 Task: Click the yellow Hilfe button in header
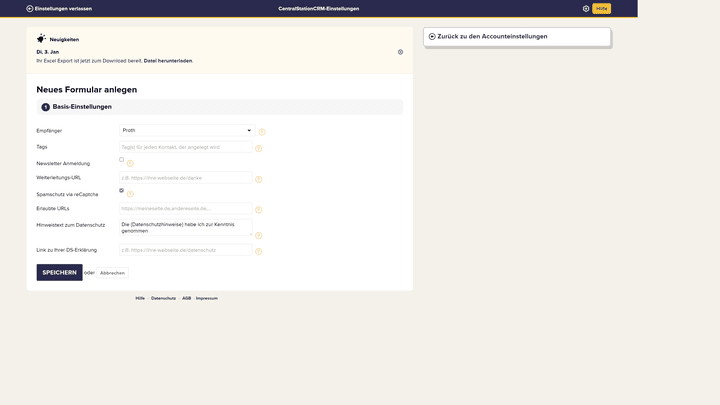coord(601,8)
